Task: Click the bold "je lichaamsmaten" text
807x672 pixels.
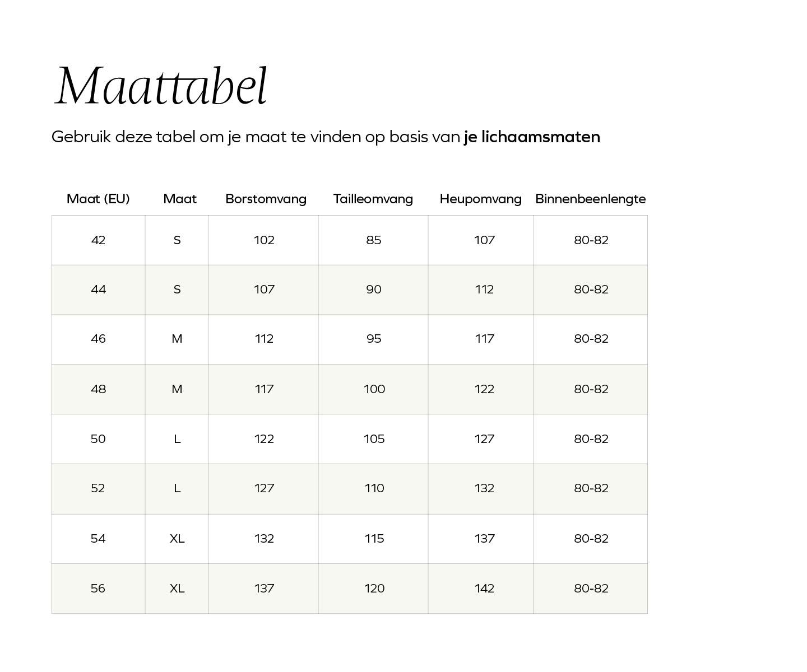Action: point(532,137)
